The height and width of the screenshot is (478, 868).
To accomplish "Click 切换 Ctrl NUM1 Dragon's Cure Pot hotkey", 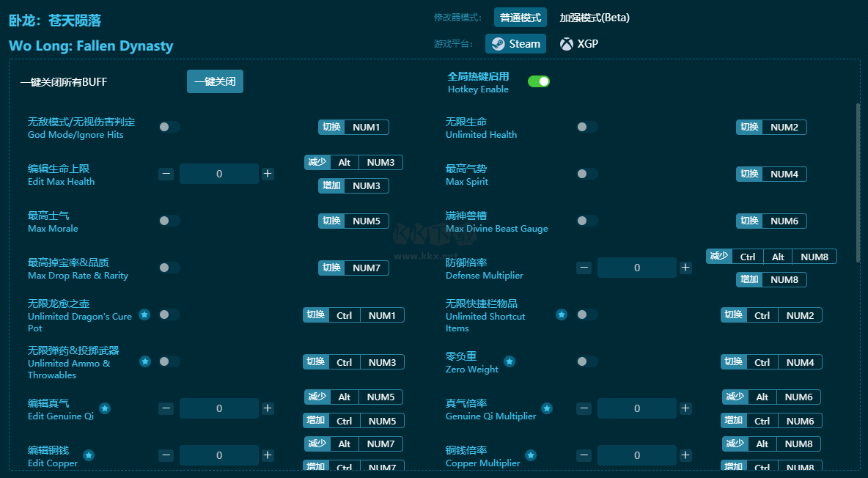I will pyautogui.click(x=353, y=315).
